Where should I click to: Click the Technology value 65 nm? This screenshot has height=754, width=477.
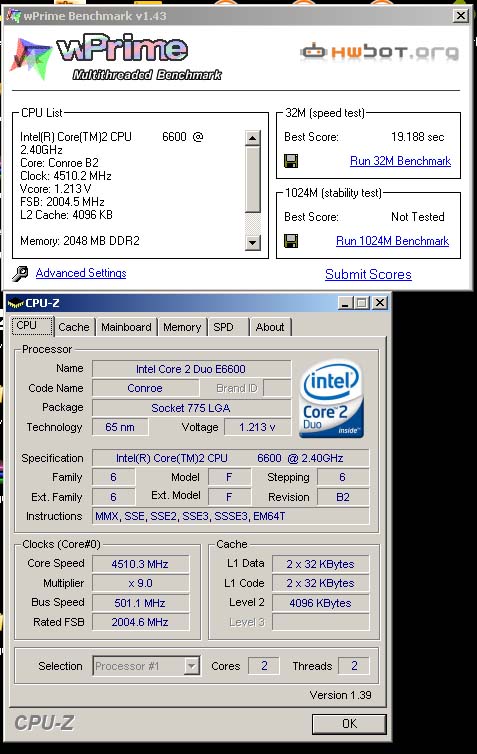coord(120,427)
